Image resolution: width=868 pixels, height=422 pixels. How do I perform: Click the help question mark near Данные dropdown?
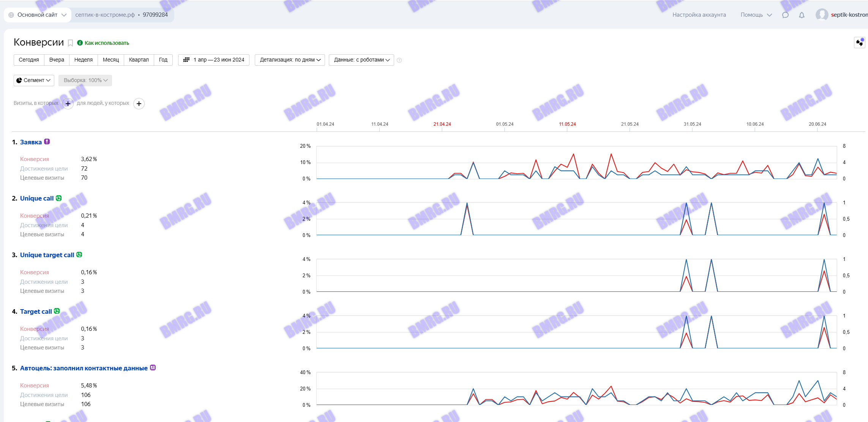point(399,60)
